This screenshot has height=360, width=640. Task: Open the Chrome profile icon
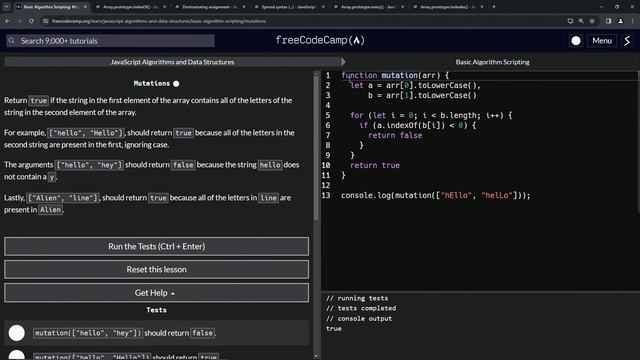[620, 21]
